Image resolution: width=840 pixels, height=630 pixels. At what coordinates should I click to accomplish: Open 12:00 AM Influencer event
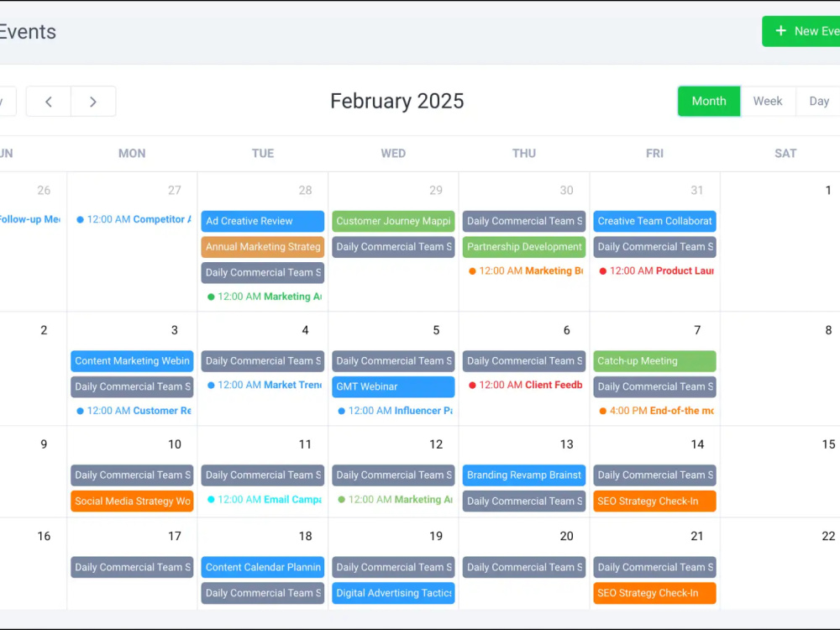395,411
